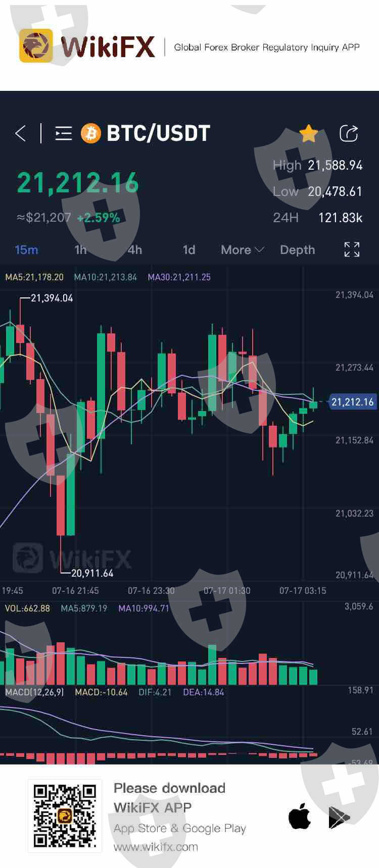379x868 pixels.
Task: Click the WikiFX logo icon
Action: (x=36, y=46)
